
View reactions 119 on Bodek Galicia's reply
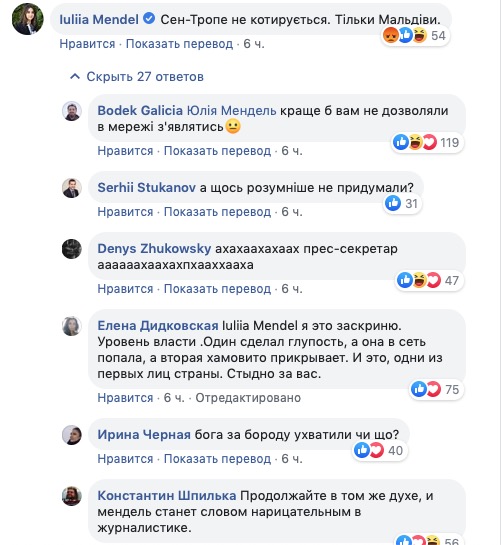tap(427, 142)
